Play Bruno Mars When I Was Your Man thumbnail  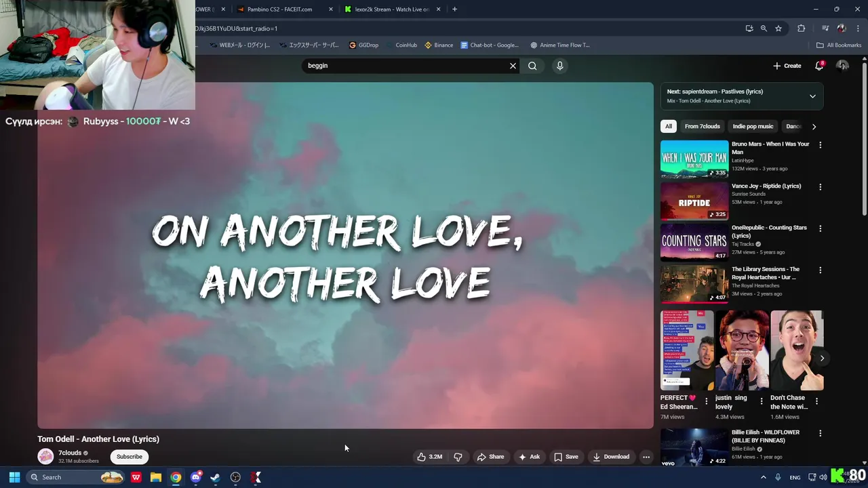(694, 159)
